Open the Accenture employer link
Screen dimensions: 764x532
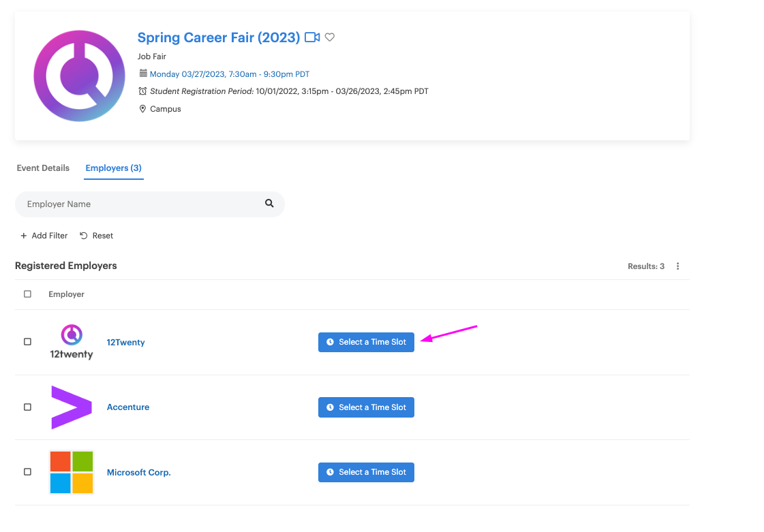tap(128, 407)
